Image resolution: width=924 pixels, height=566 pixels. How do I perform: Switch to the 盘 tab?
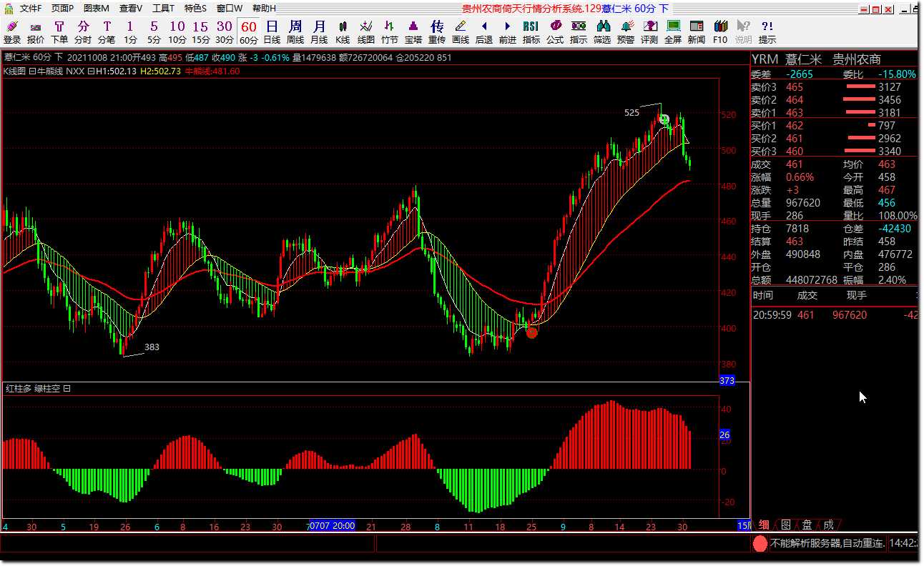click(x=807, y=525)
